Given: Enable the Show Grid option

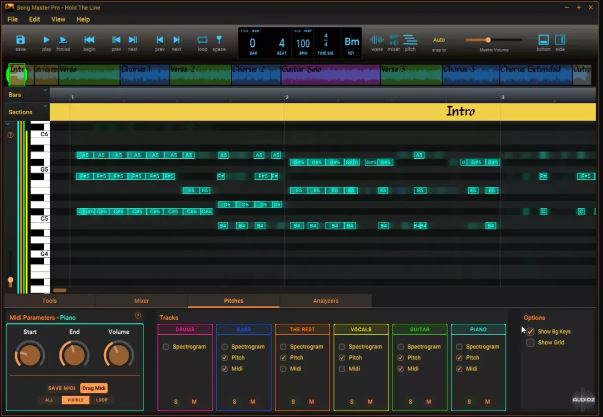Looking at the screenshot, I should coord(530,342).
